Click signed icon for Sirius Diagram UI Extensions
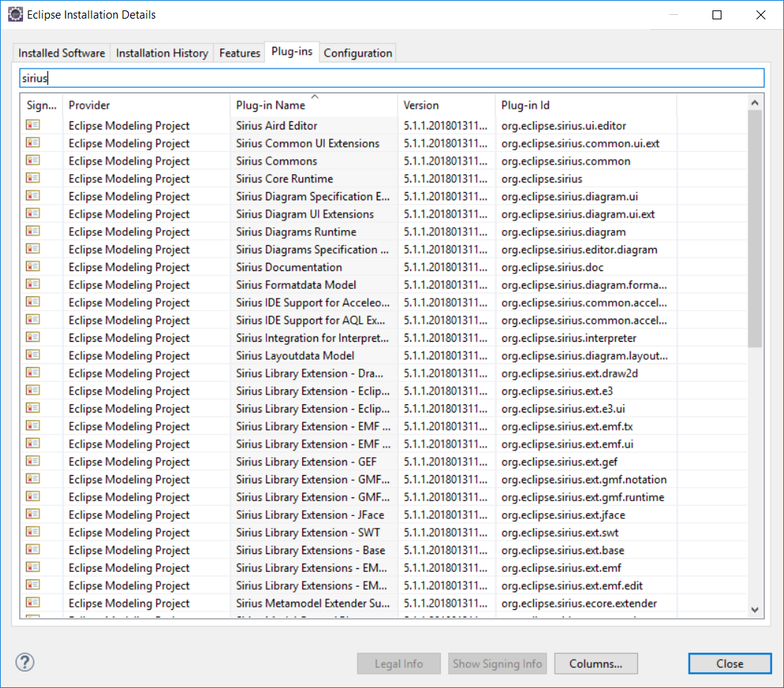 [33, 214]
